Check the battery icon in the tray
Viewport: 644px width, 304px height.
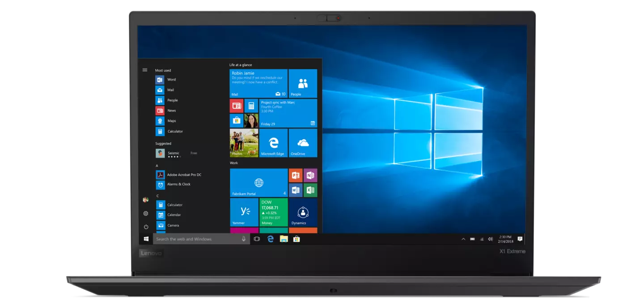pos(472,239)
